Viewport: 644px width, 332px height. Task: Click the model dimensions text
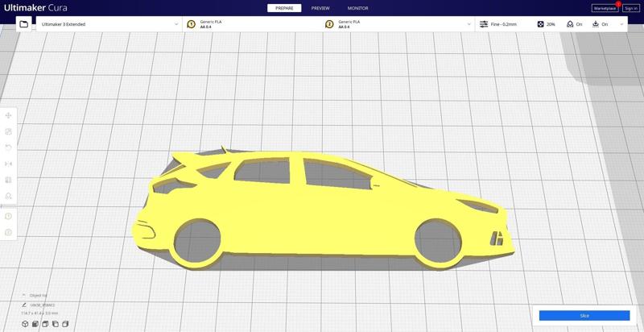click(x=39, y=313)
